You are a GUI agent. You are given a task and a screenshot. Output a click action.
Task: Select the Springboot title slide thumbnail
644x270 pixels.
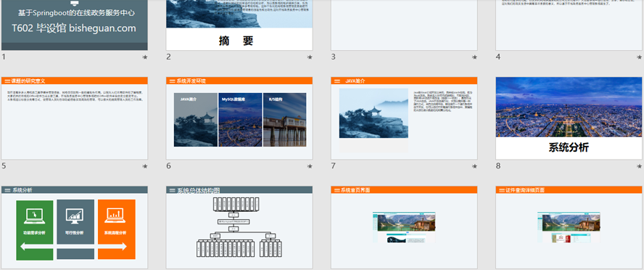pyautogui.click(x=75, y=25)
